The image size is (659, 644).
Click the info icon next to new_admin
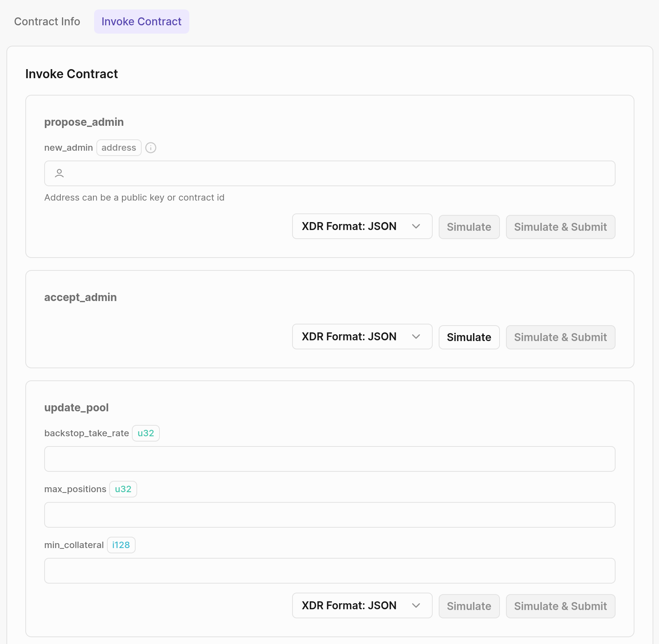tap(151, 148)
